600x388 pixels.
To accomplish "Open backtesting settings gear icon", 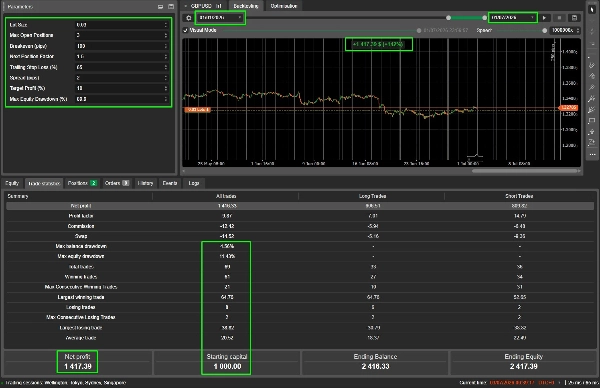I will click(188, 18).
